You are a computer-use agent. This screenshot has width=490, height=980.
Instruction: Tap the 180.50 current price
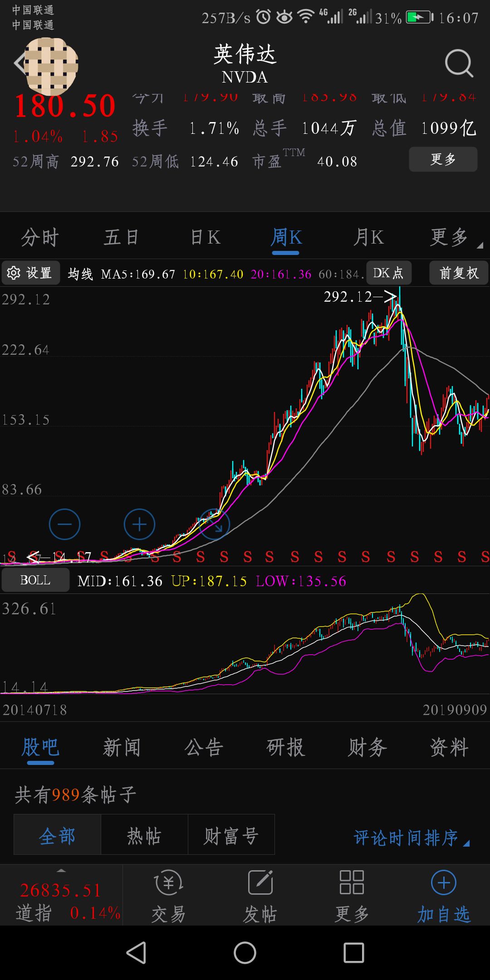point(65,106)
